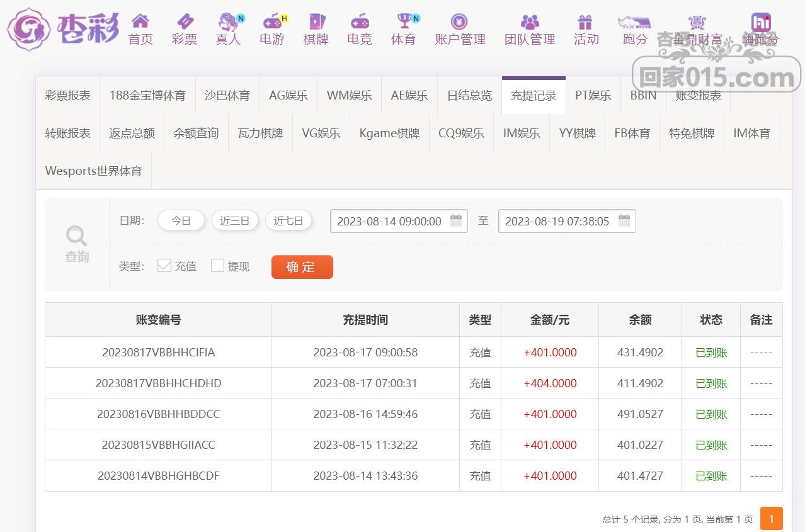This screenshot has height=532, width=805.
Task: Select the 近七日 date filter
Action: pos(288,221)
